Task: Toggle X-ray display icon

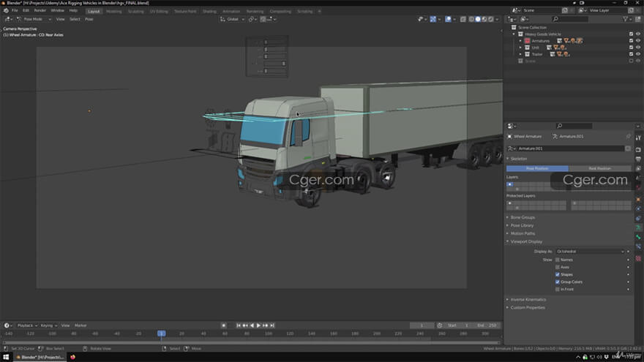Action: pos(463,19)
